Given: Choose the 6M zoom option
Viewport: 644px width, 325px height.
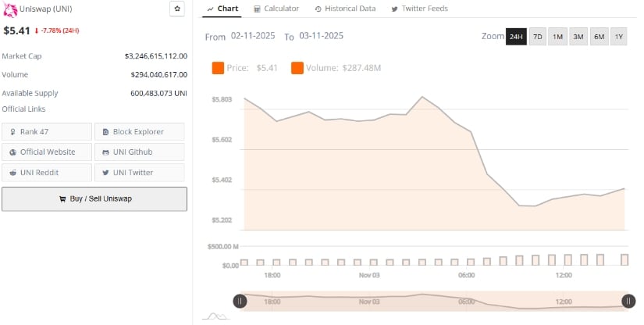Looking at the screenshot, I should click(x=598, y=37).
